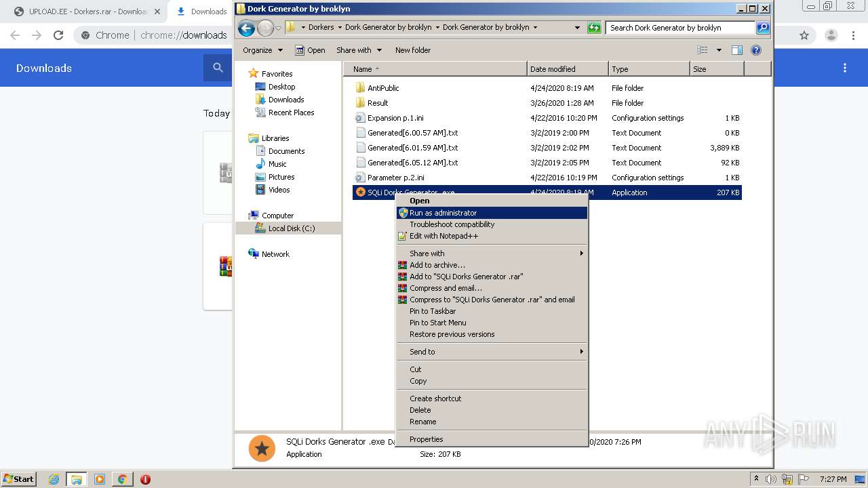Click the Search Dork Generator field
The height and width of the screenshot is (488, 868).
pyautogui.click(x=680, y=28)
